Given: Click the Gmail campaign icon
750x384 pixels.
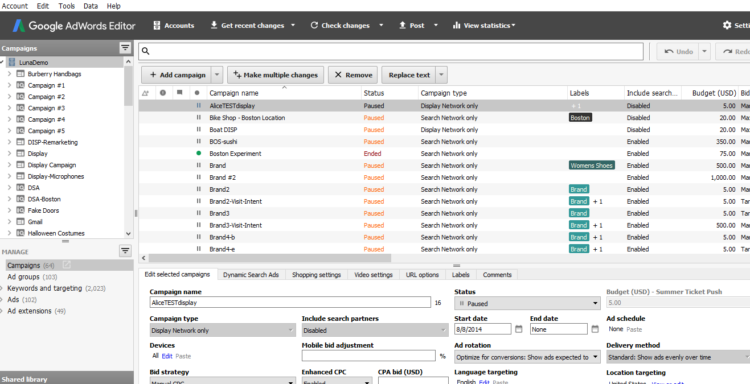Looking at the screenshot, I should tap(21, 222).
